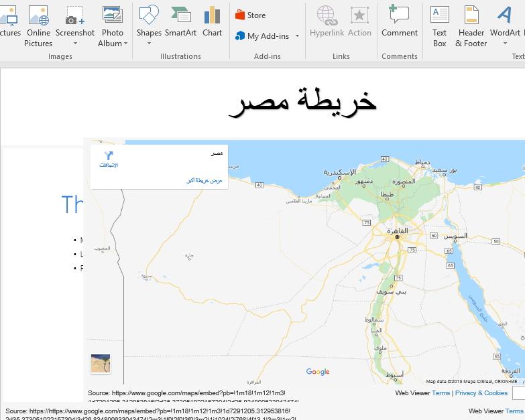Insert a Text Box
Image resolution: width=525 pixels, height=420 pixels.
pos(439,26)
